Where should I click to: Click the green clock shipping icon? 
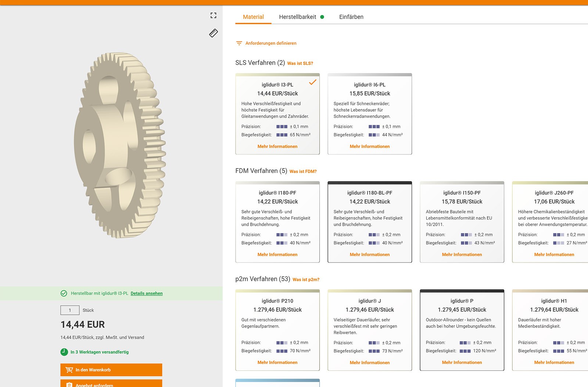click(64, 352)
